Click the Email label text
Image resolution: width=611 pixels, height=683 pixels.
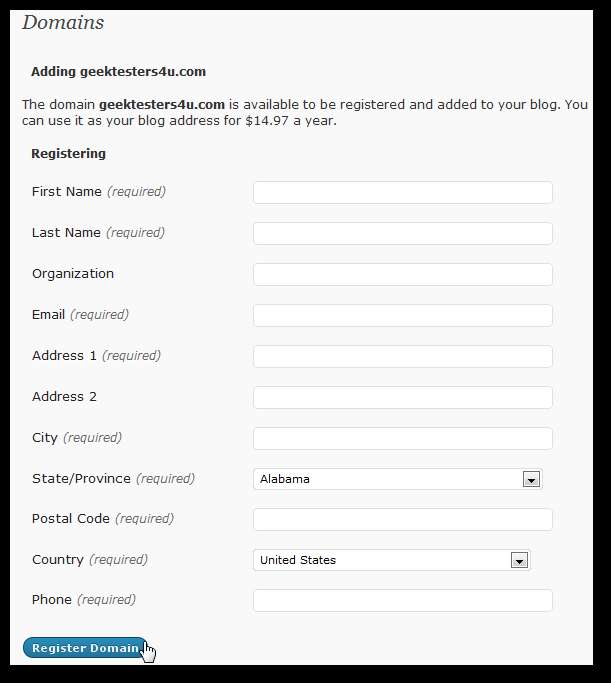click(48, 315)
